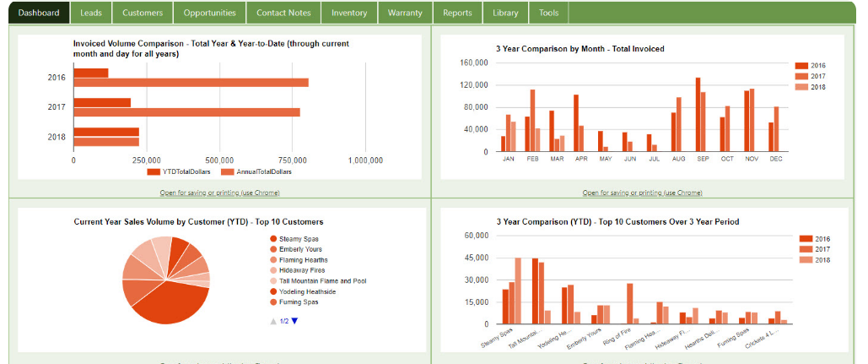The height and width of the screenshot is (364, 868).
Task: Click the 'Yodeling Heathside' legend label
Action: (x=308, y=291)
